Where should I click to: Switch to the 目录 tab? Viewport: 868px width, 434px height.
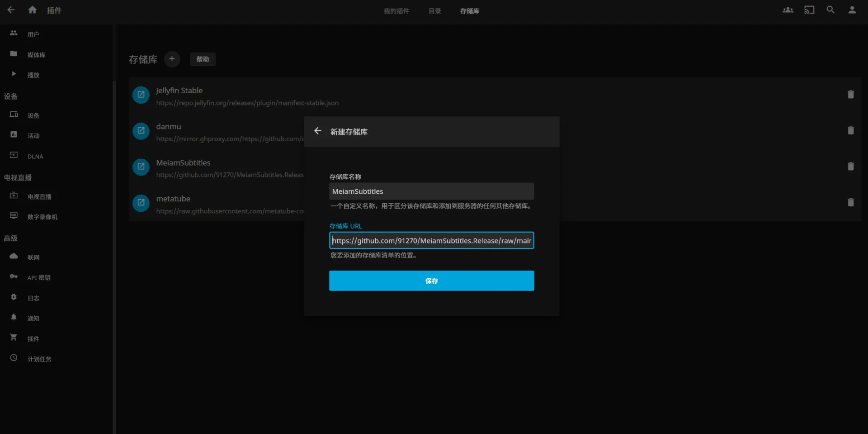point(434,11)
